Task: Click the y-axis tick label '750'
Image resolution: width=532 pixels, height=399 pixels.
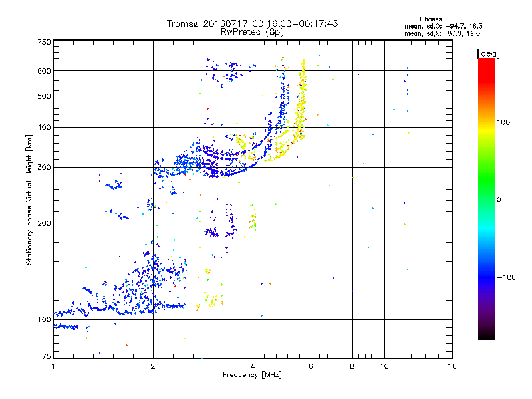Action: coord(44,42)
